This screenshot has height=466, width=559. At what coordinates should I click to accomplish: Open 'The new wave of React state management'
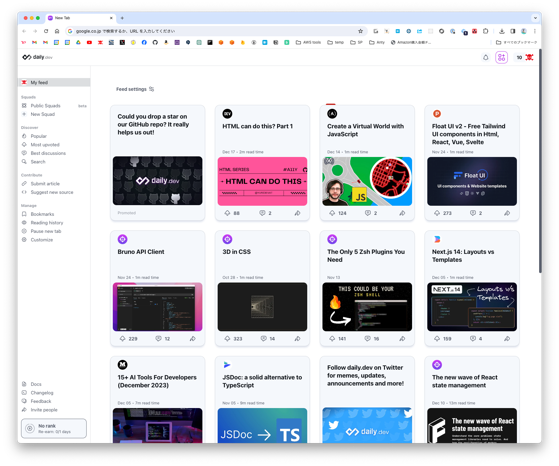465,381
